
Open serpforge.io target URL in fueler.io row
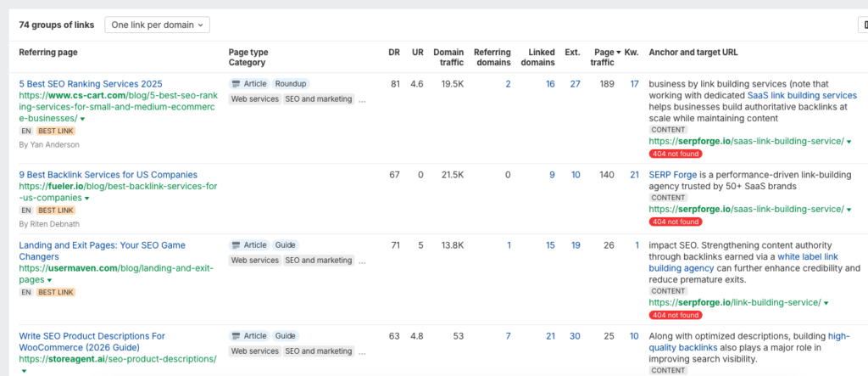[x=746, y=209]
